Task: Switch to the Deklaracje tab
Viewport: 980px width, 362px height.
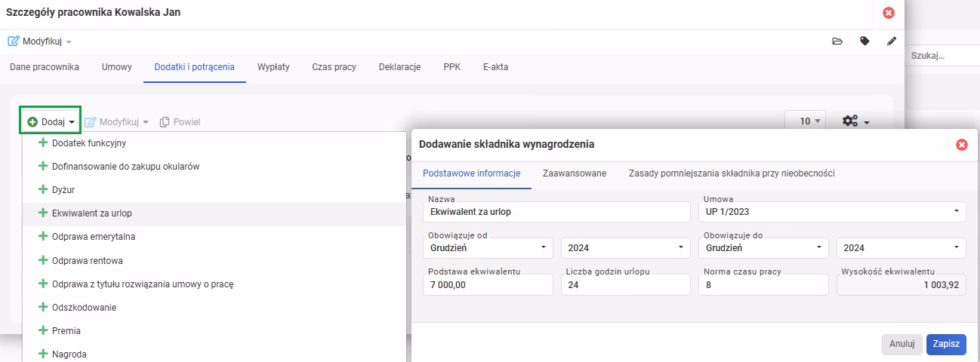Action: pyautogui.click(x=399, y=67)
